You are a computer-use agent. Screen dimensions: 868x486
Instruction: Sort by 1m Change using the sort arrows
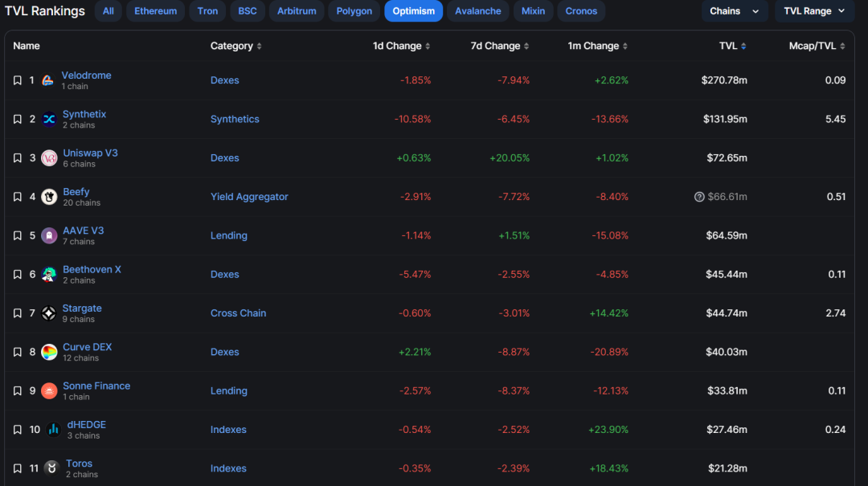click(x=625, y=46)
